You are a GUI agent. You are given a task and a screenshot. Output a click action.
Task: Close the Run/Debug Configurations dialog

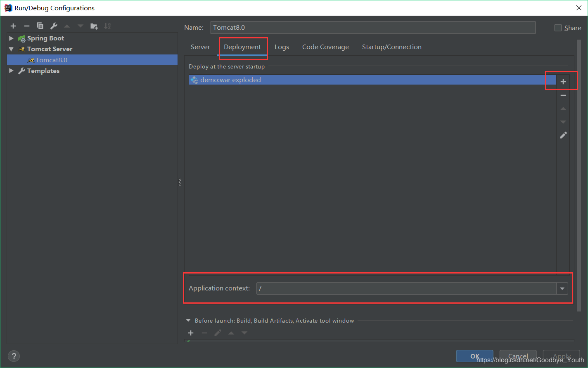[x=579, y=8]
